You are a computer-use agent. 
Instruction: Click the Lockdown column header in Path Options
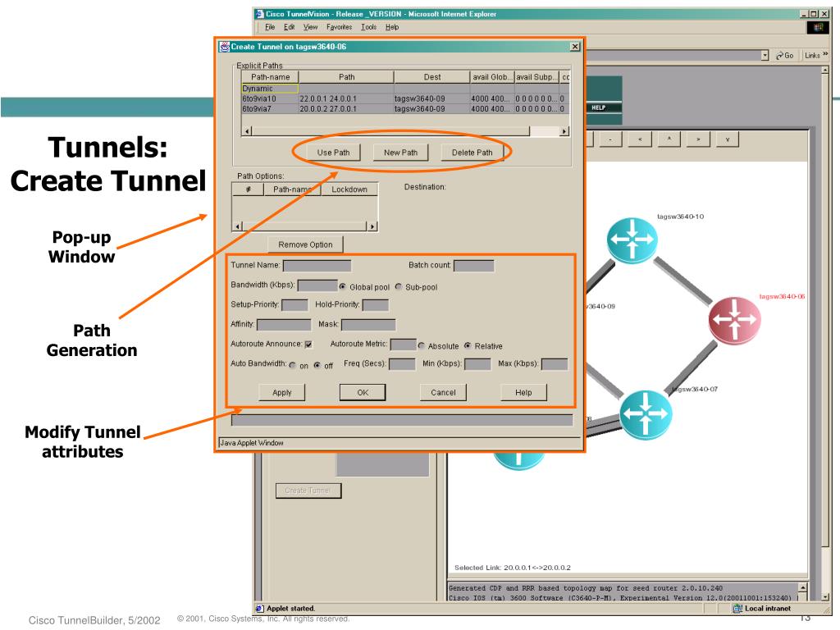[x=349, y=189]
